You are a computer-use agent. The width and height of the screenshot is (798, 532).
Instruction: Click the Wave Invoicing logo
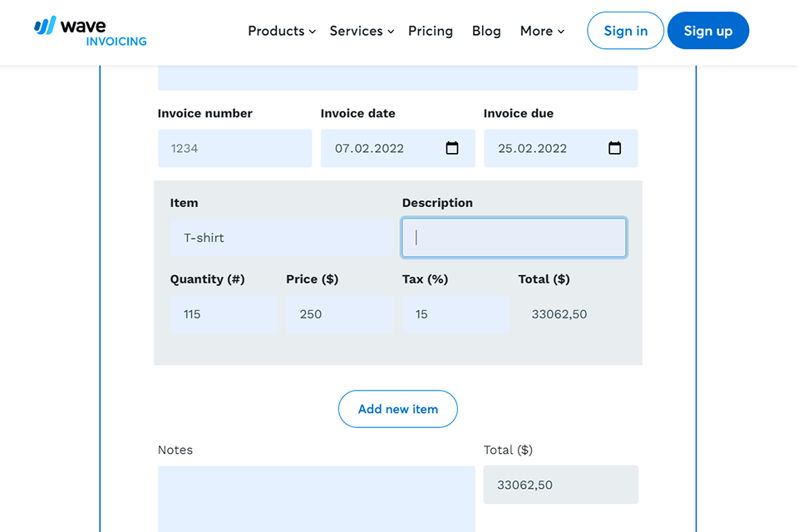tap(91, 32)
